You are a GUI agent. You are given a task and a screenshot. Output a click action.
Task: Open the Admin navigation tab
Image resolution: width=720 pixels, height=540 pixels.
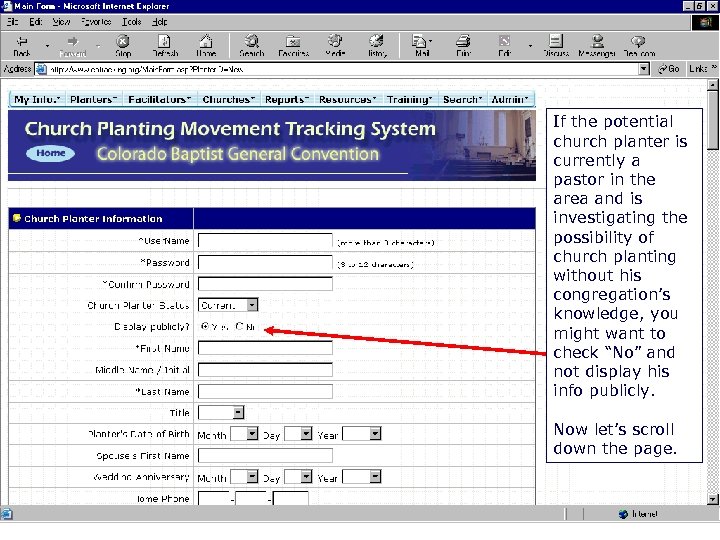pos(510,99)
